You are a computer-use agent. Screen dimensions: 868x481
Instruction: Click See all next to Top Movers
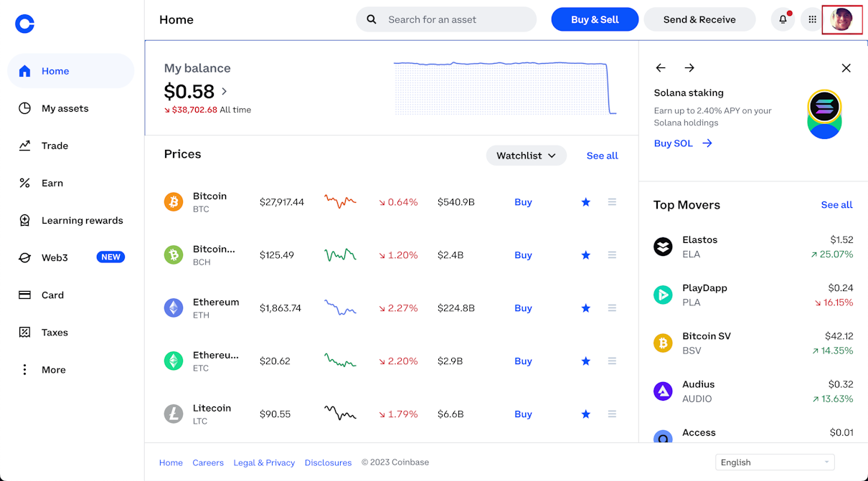pyautogui.click(x=836, y=205)
